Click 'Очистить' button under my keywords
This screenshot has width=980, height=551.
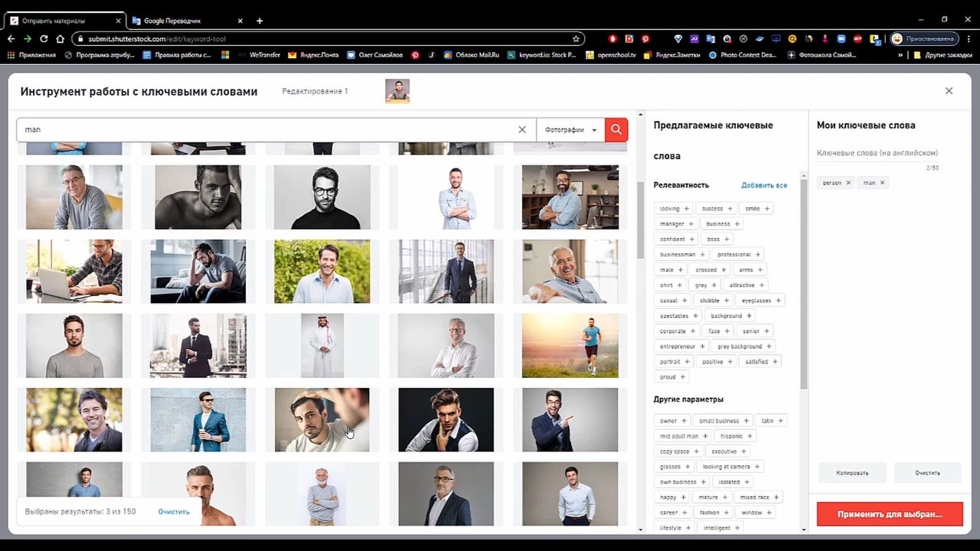(927, 473)
